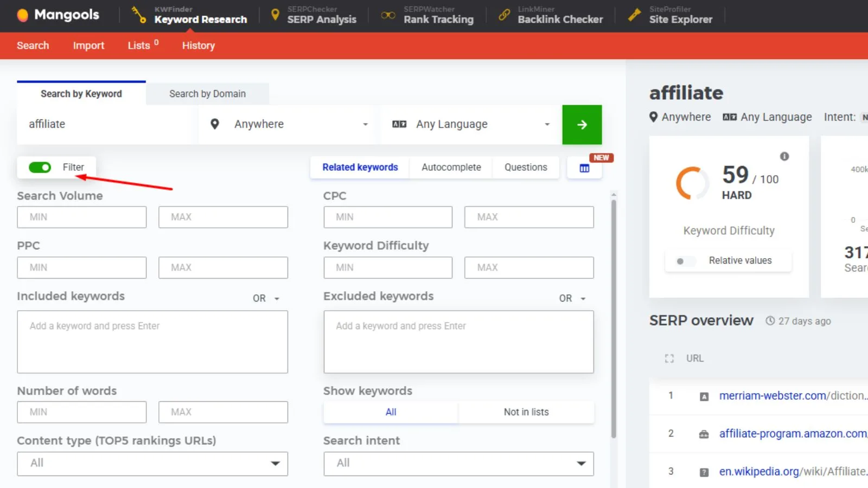Open SERPChecker SERP Analysis tool
The height and width of the screenshot is (488, 868).
[314, 15]
